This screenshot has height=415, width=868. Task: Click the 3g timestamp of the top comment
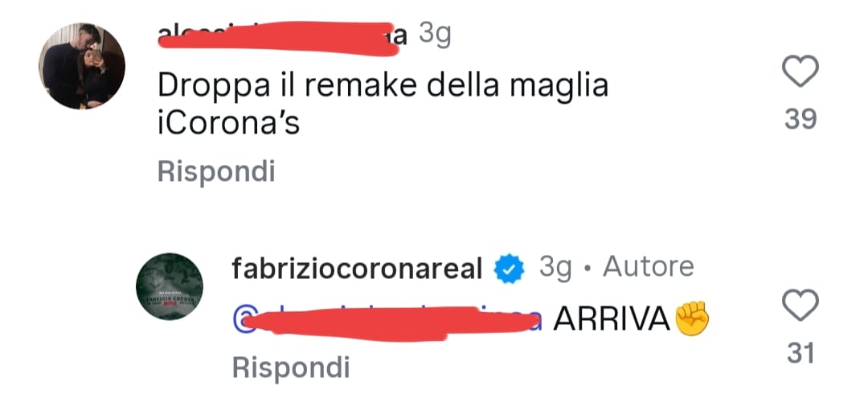435,35
